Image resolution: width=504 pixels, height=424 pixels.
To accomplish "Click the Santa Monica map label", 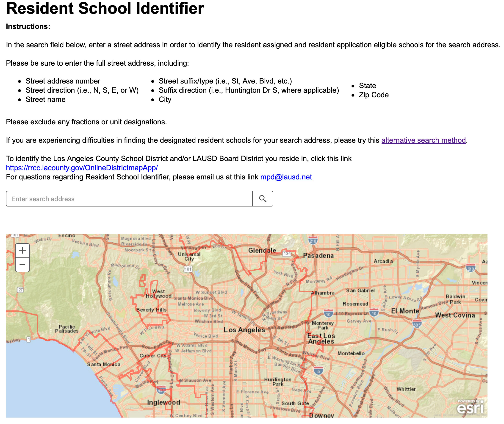I will 104,364.
